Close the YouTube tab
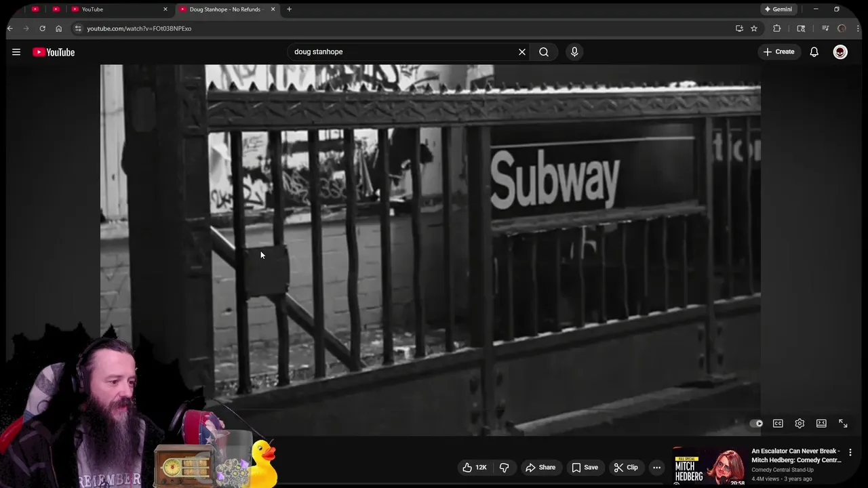The width and height of the screenshot is (868, 488). coord(165,9)
